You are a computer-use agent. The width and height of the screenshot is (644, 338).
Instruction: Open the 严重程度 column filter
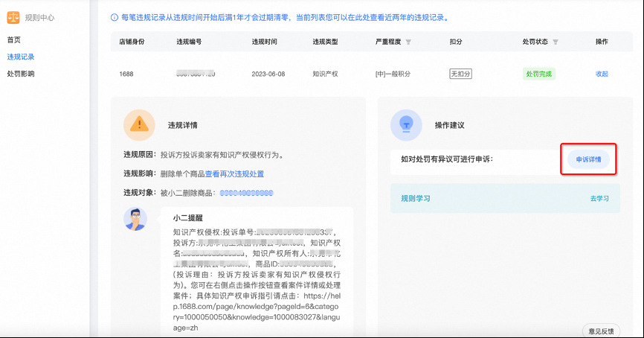point(408,42)
